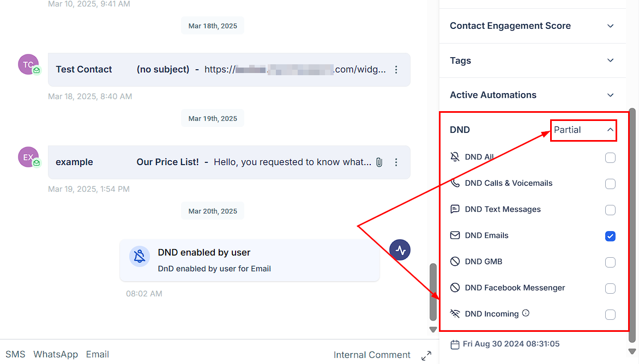Click the DND enabled by user notice

pos(249,260)
